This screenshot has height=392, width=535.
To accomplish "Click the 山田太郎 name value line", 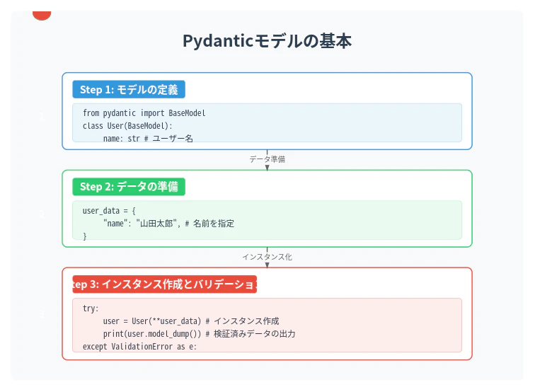I will click(168, 224).
